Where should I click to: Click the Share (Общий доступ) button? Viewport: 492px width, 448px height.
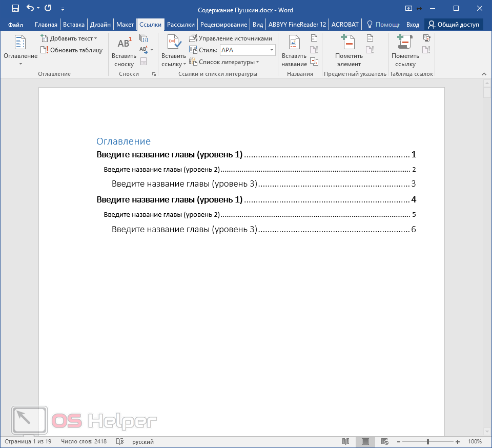(x=454, y=24)
